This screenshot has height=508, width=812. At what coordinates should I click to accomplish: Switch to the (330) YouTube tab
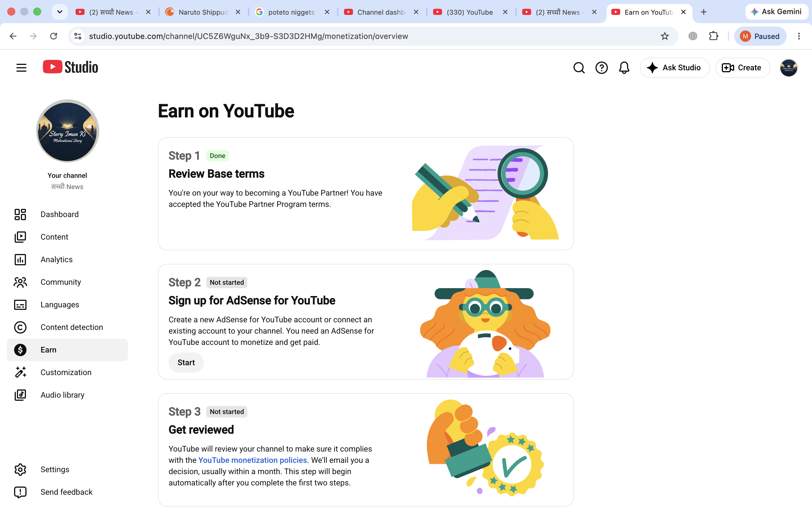click(470, 12)
